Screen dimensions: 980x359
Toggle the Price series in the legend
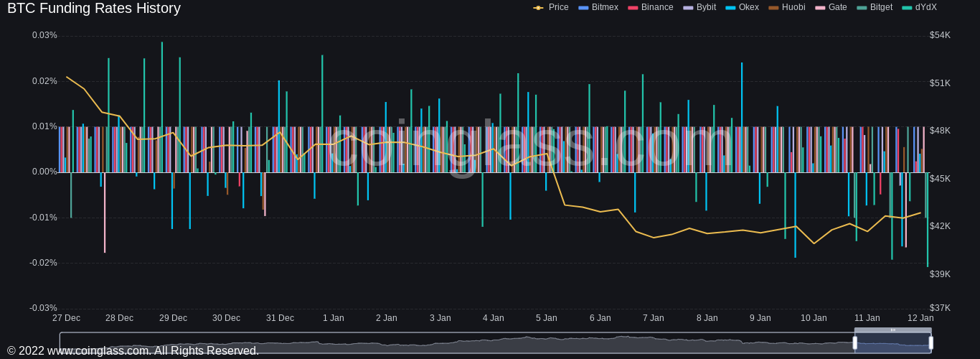pyautogui.click(x=551, y=7)
